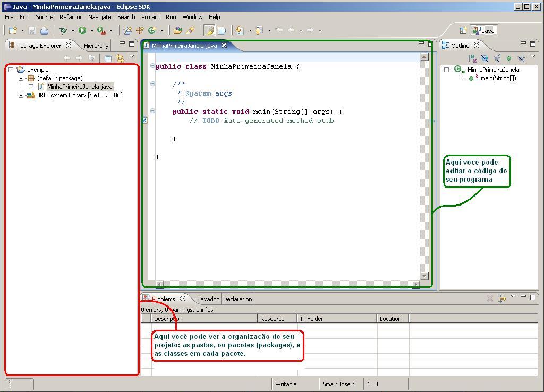Open the Refactor menu
544x392 pixels.
point(71,17)
